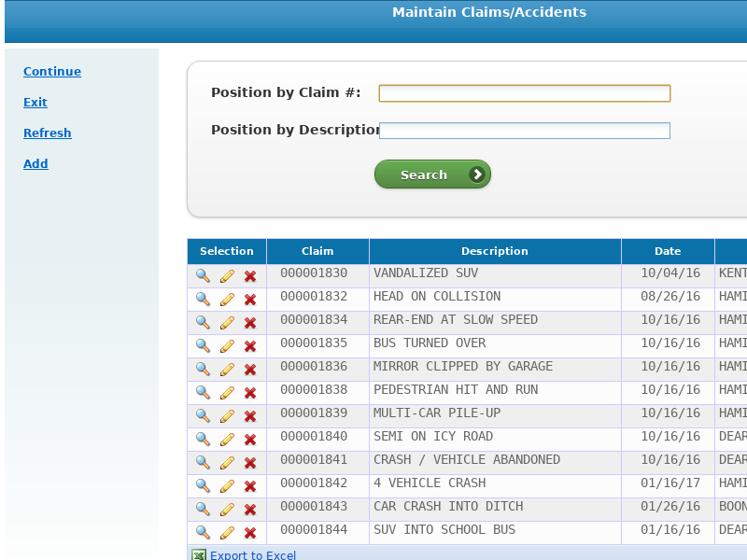Delete the PEDESTRIAN HIT AND RUN claim
The height and width of the screenshot is (560, 747).
tap(250, 392)
